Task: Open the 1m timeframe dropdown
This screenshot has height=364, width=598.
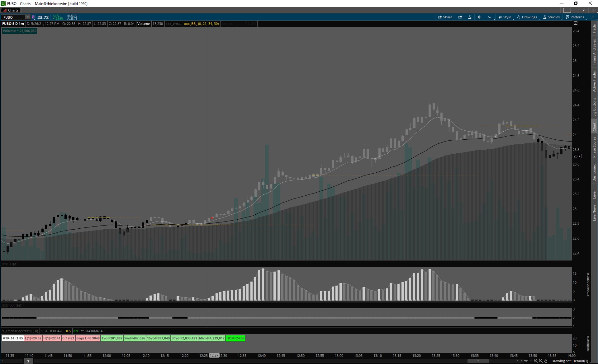Action: point(490,17)
